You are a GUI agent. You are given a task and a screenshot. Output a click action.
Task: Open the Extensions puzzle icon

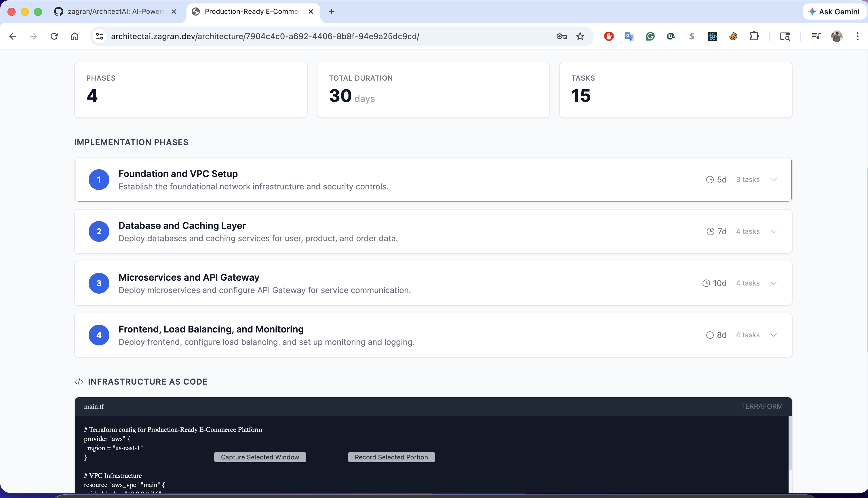754,36
